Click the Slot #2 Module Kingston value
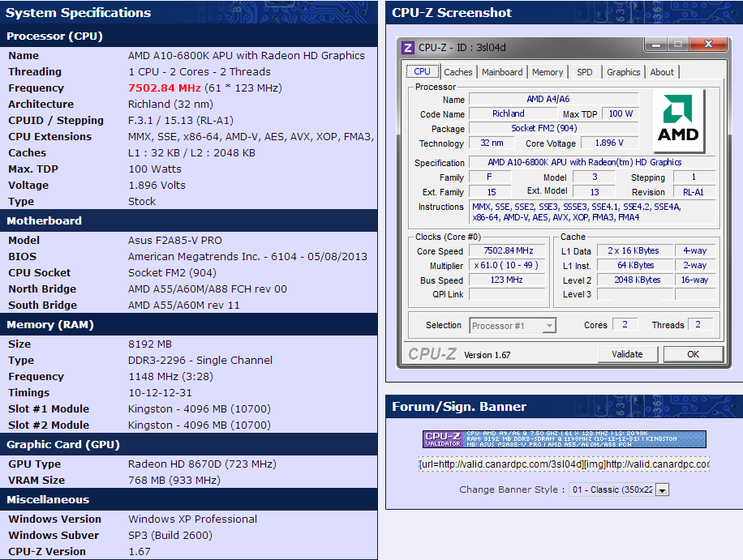This screenshot has width=743, height=560. click(x=200, y=425)
